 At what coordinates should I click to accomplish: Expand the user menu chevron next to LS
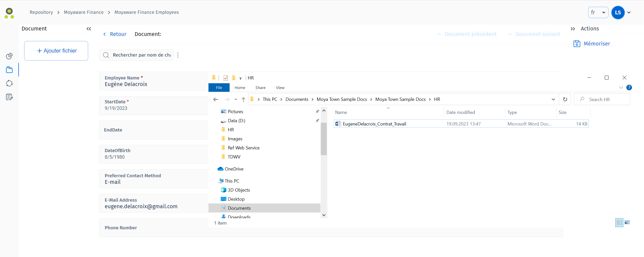629,13
